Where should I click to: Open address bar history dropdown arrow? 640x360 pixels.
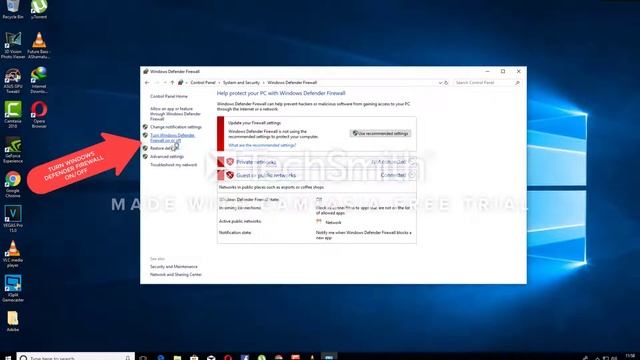[440, 82]
